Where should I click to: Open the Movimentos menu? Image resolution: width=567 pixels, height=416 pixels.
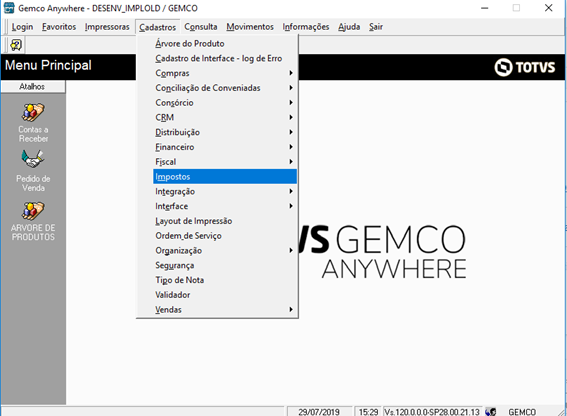click(x=250, y=27)
